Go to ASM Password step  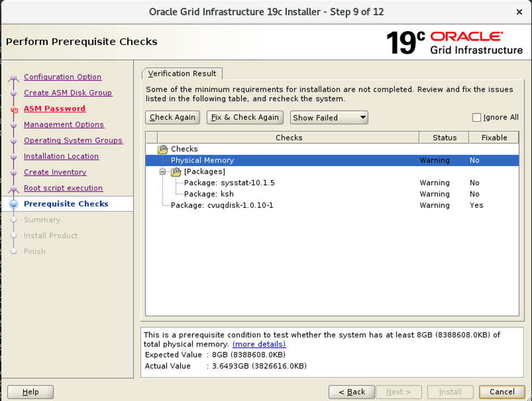point(55,109)
